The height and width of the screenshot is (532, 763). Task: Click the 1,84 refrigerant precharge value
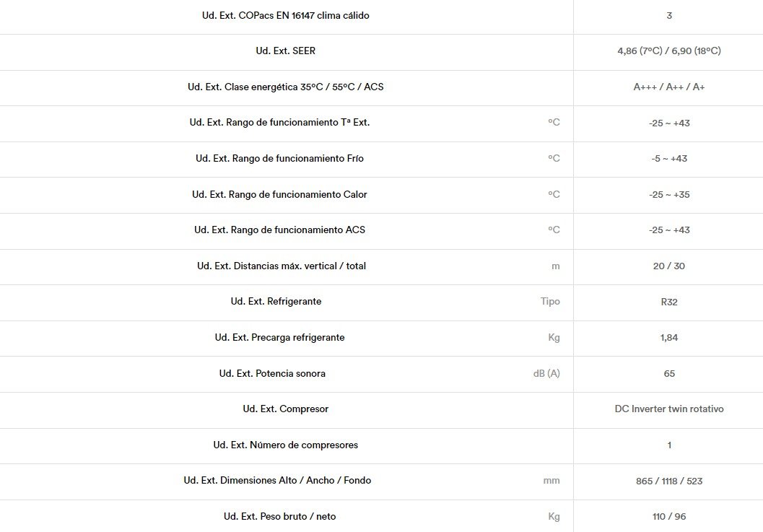point(669,337)
